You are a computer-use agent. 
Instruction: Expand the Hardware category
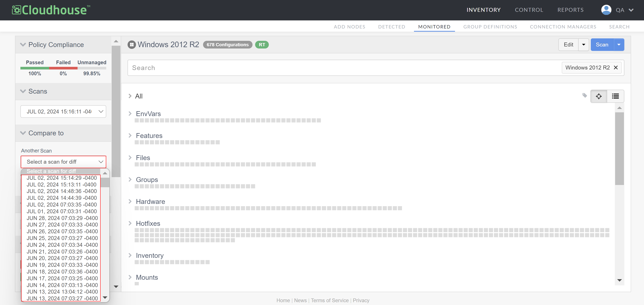pos(130,201)
